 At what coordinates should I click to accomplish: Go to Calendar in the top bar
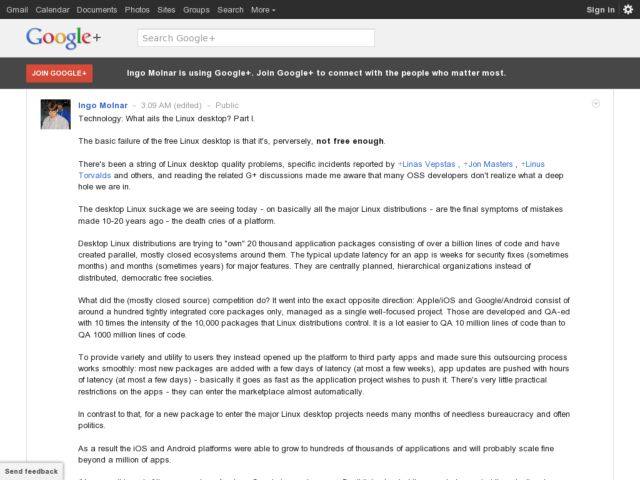[x=52, y=9]
